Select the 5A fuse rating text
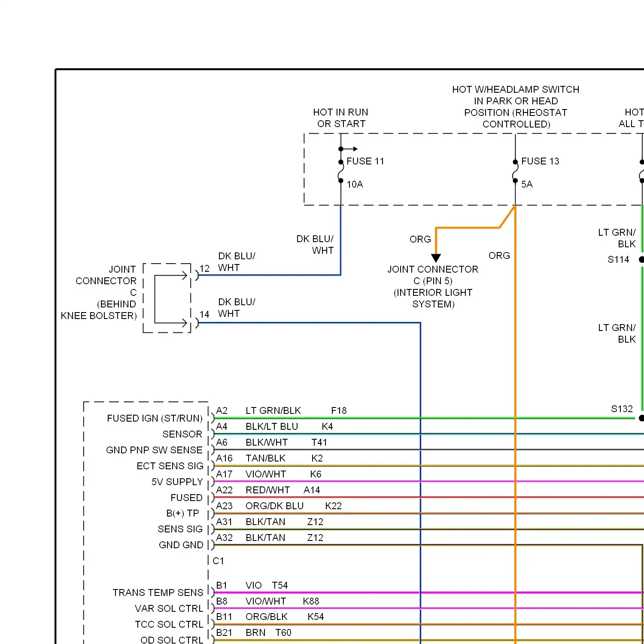The image size is (644, 644). [x=527, y=184]
